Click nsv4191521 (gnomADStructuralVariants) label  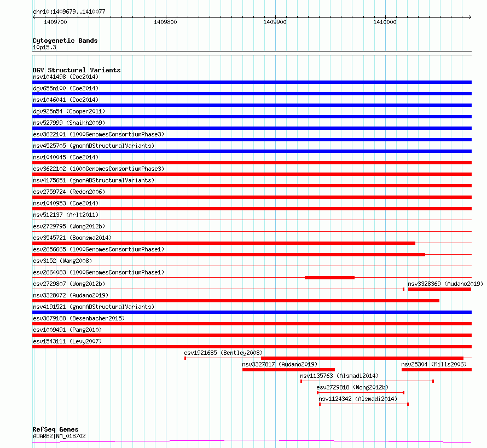pyautogui.click(x=94, y=307)
